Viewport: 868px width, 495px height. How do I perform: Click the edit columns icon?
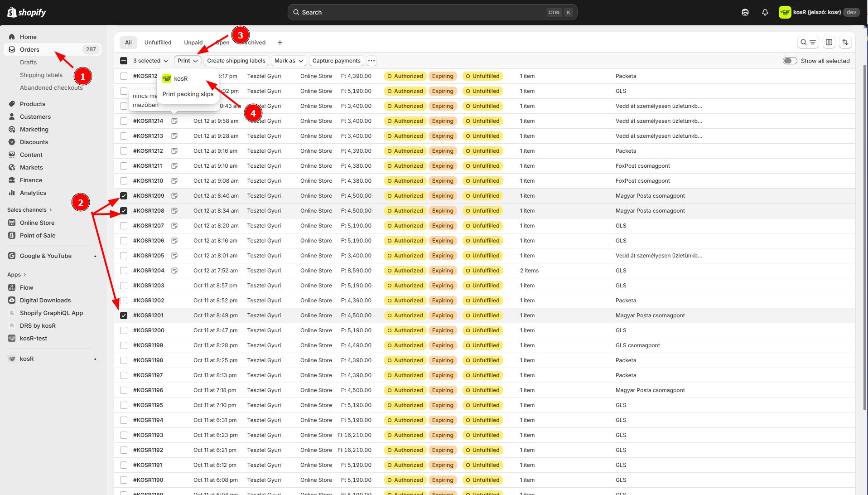click(829, 42)
